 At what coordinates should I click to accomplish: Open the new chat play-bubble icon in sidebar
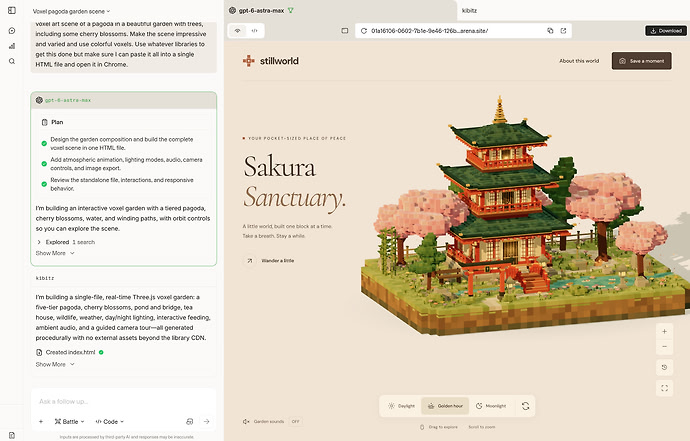click(12, 30)
